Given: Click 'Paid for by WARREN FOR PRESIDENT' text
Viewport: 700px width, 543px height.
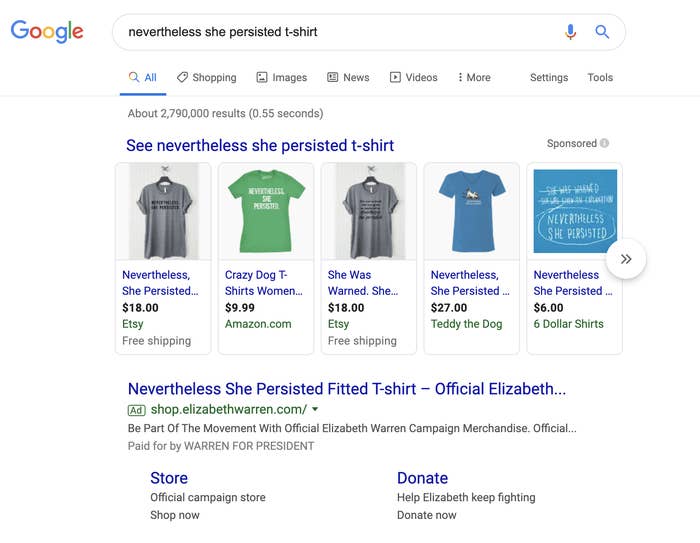Looking at the screenshot, I should point(221,446).
